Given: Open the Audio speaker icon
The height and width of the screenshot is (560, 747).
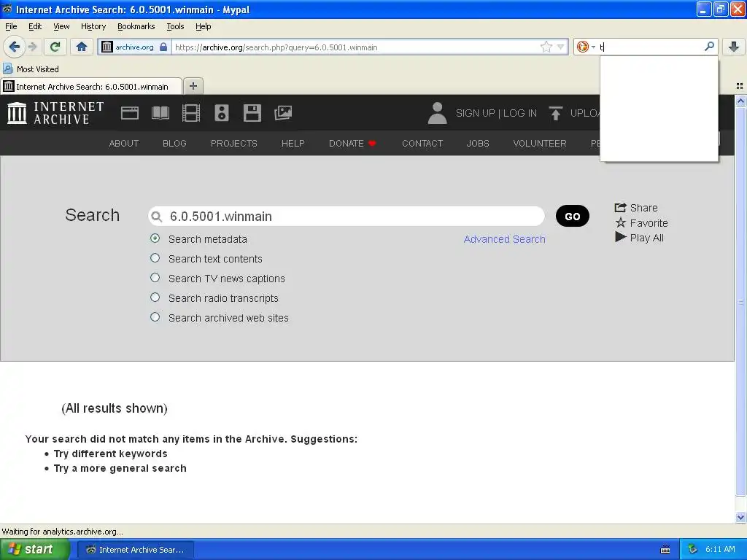Looking at the screenshot, I should [x=222, y=113].
